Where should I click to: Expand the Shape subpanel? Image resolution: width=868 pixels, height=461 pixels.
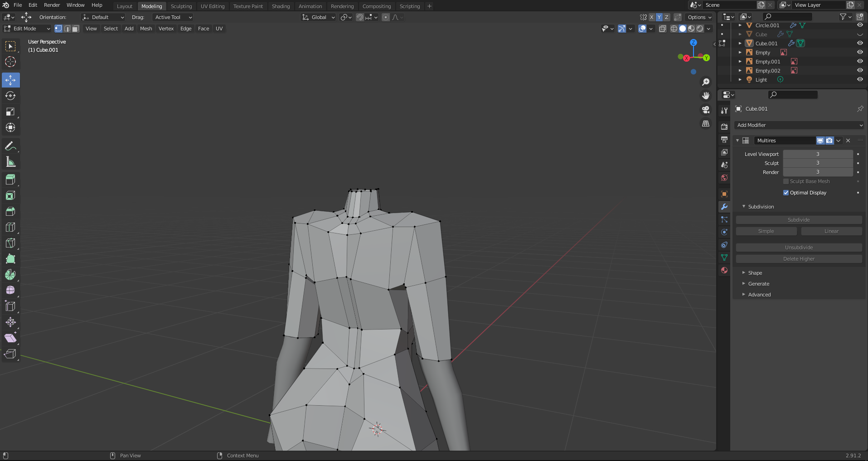(x=755, y=273)
